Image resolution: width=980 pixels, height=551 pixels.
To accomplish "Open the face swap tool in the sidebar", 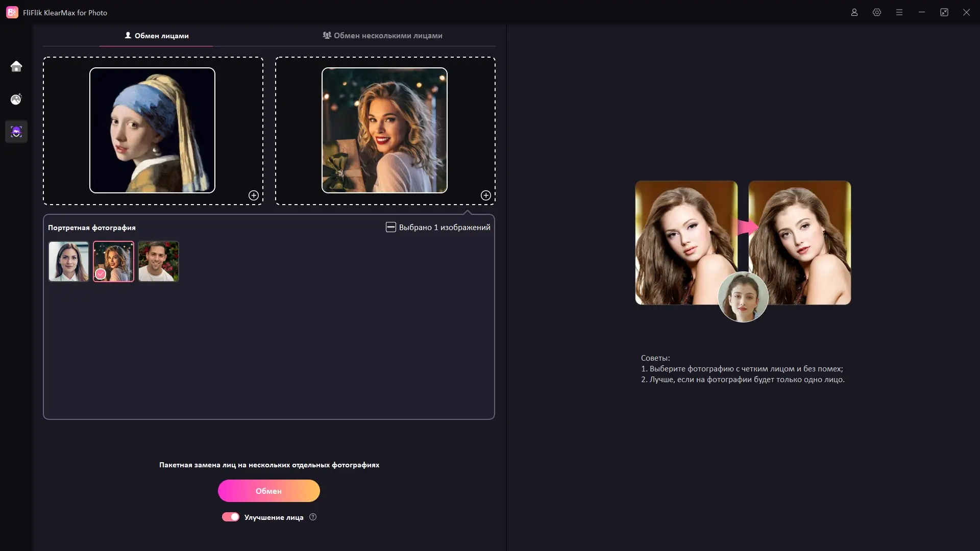I will 16,132.
